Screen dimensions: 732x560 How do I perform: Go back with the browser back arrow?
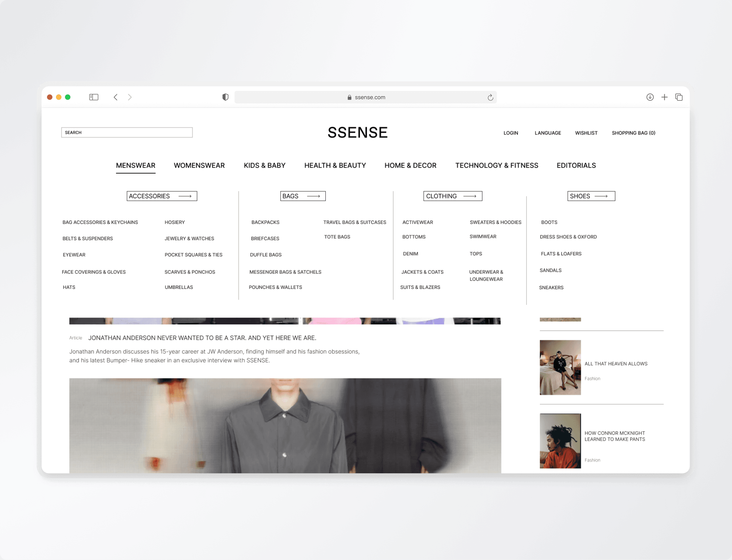click(x=116, y=97)
